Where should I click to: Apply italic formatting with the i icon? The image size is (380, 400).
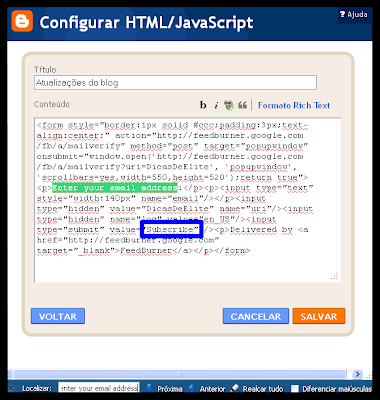pyautogui.click(x=216, y=105)
